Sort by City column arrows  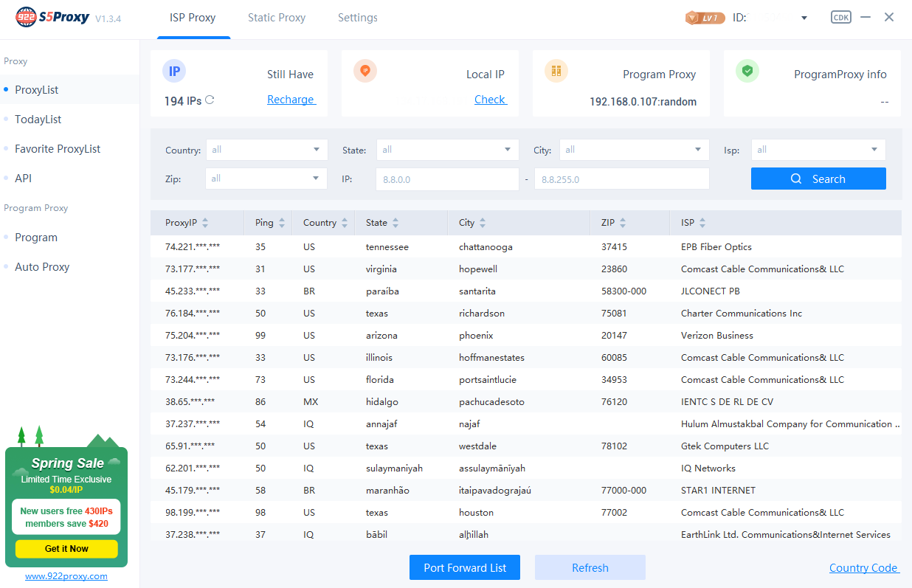pyautogui.click(x=483, y=223)
